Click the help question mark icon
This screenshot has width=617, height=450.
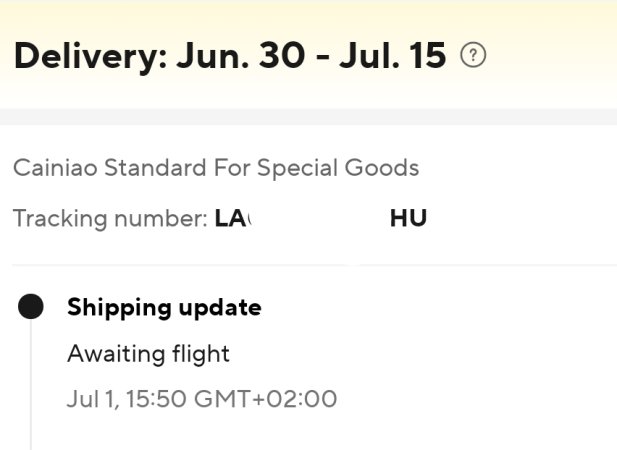[x=473, y=56]
